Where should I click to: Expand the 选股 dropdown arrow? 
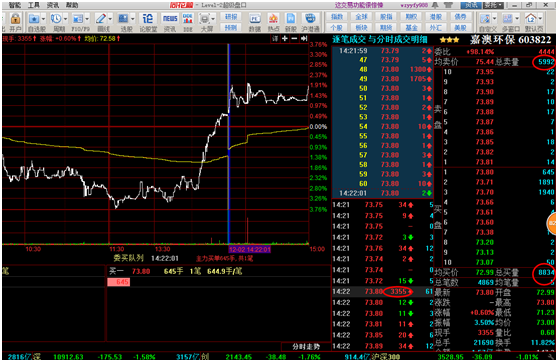[x=133, y=19]
